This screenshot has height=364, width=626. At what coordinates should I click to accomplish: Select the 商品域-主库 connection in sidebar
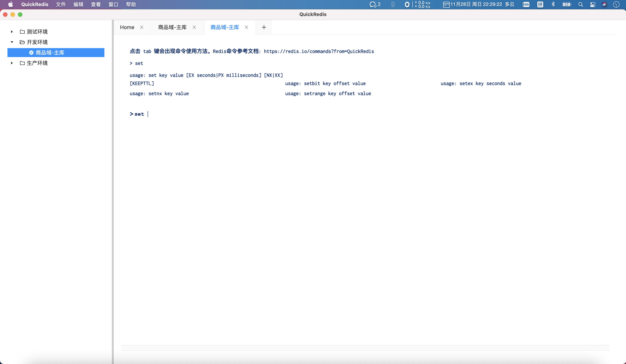click(x=50, y=52)
